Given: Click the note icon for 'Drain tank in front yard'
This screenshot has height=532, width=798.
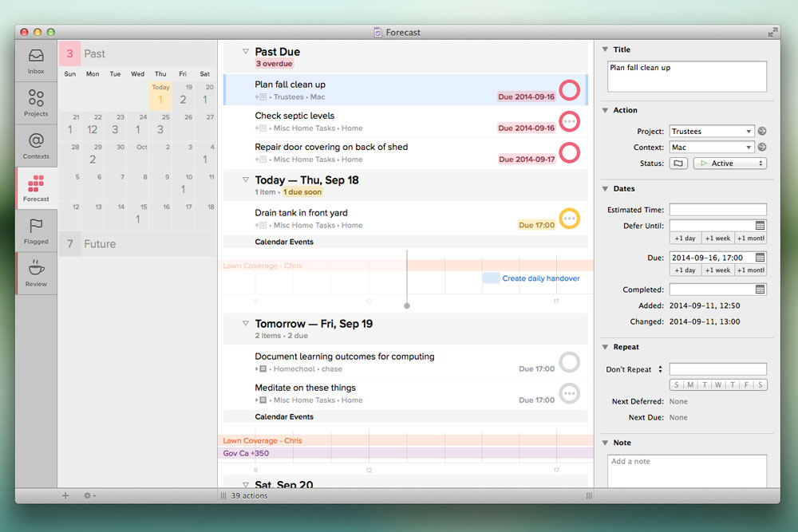Looking at the screenshot, I should [x=261, y=225].
